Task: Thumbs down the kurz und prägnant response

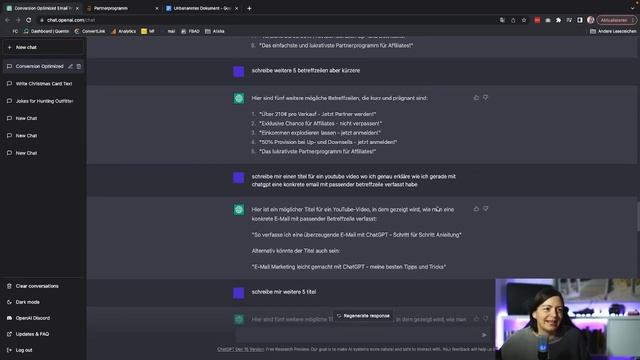Action: pos(485,98)
